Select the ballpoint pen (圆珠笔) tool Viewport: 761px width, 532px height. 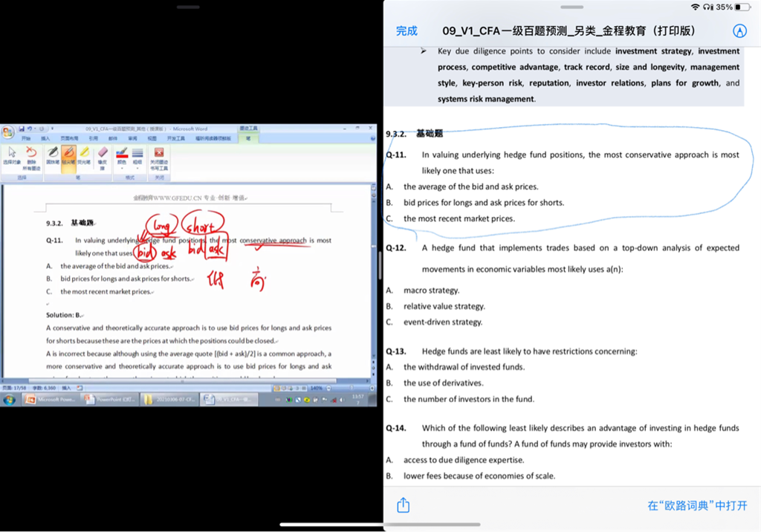(53, 155)
